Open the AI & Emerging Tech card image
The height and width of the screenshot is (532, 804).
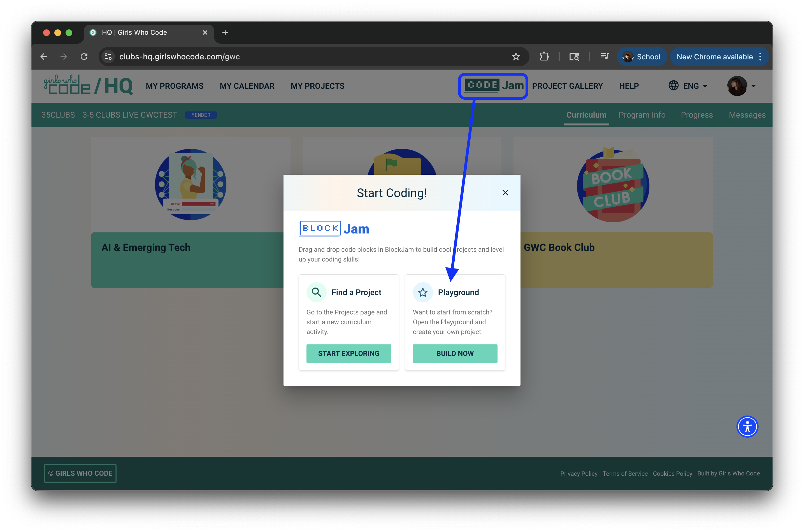click(191, 185)
